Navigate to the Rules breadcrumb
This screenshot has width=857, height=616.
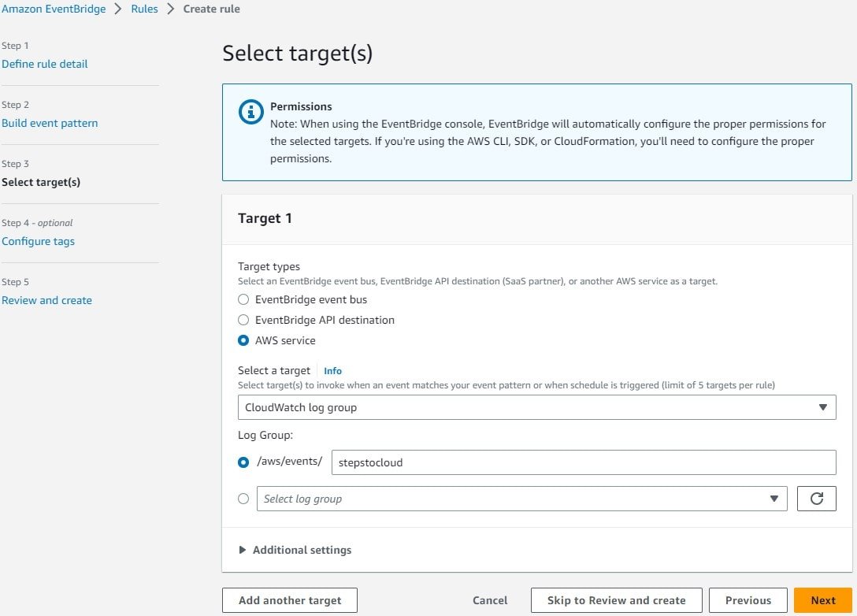(144, 9)
